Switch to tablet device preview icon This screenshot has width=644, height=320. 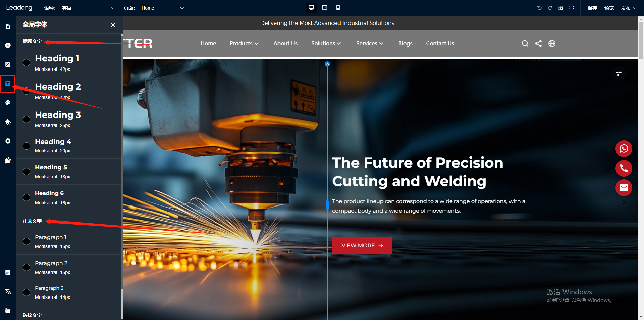click(324, 8)
